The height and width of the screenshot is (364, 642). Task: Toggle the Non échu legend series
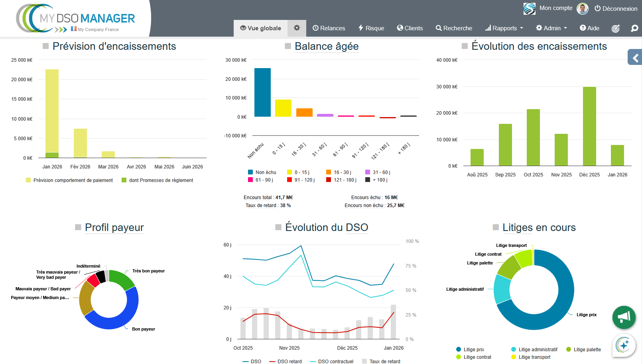(262, 172)
